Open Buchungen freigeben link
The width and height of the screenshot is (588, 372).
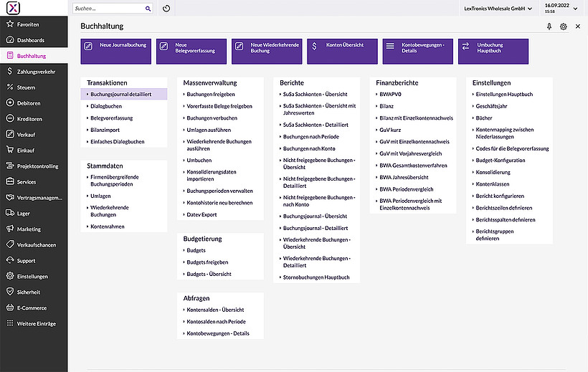pos(211,94)
